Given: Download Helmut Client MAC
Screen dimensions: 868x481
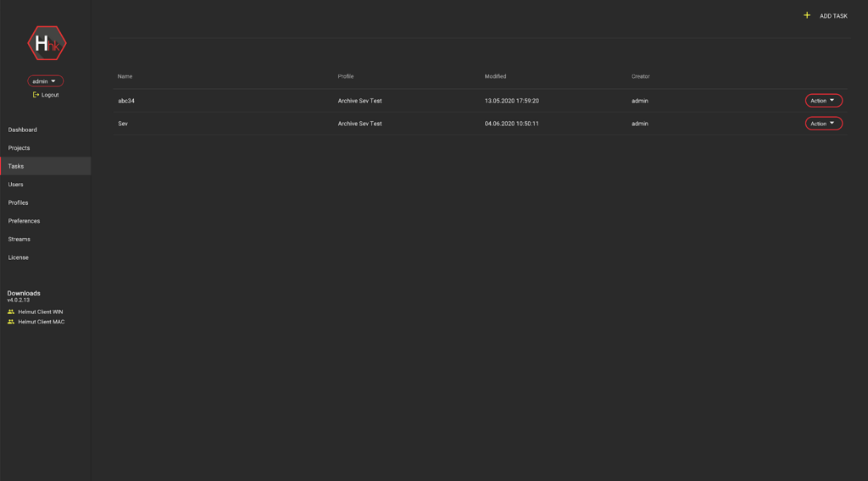Looking at the screenshot, I should [42, 322].
